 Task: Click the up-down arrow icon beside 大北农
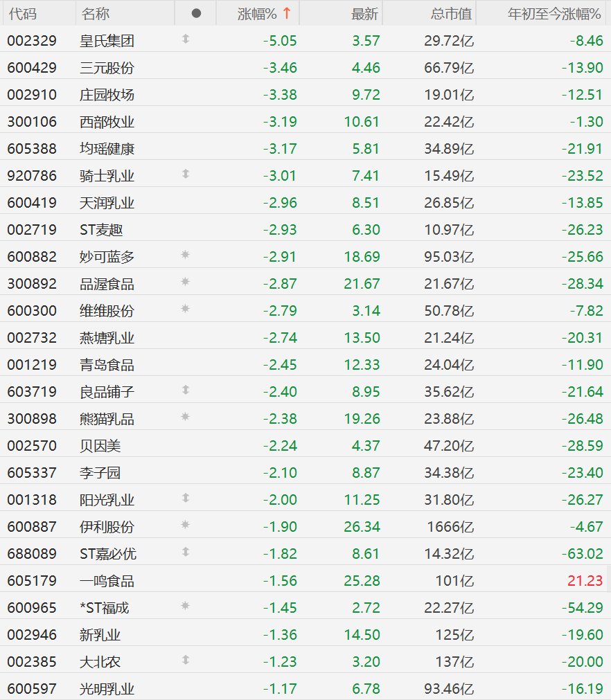click(x=186, y=660)
